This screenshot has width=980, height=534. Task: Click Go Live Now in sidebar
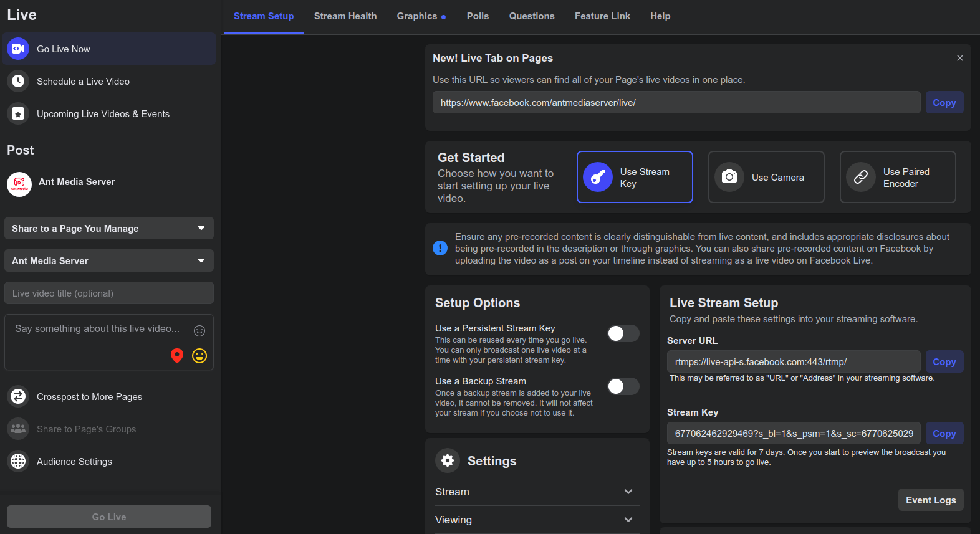tap(109, 49)
